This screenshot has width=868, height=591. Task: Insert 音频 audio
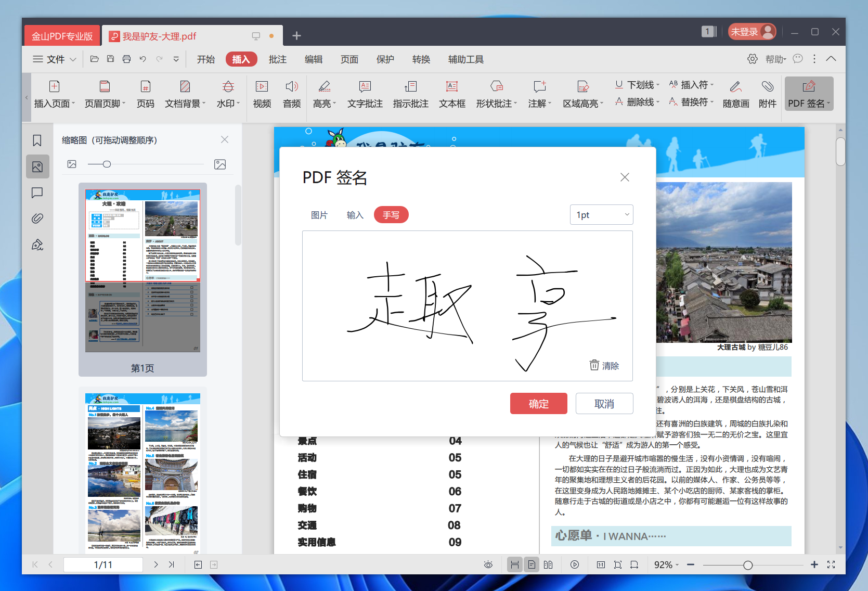[292, 94]
